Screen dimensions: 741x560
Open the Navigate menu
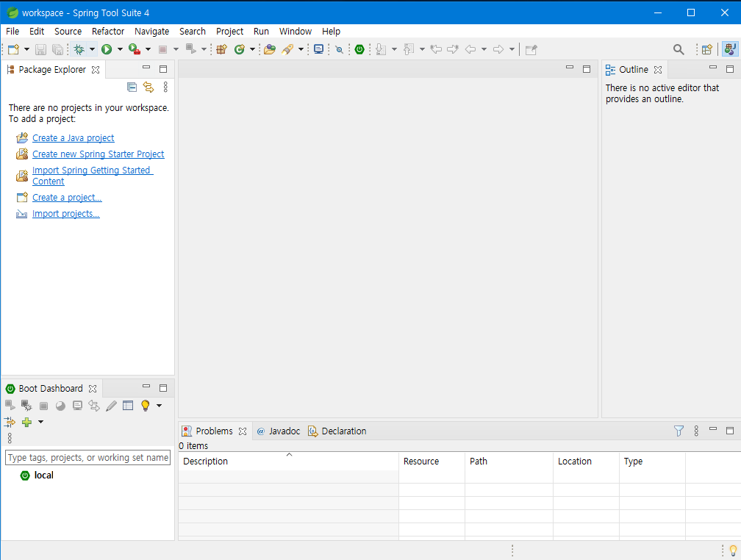point(151,31)
